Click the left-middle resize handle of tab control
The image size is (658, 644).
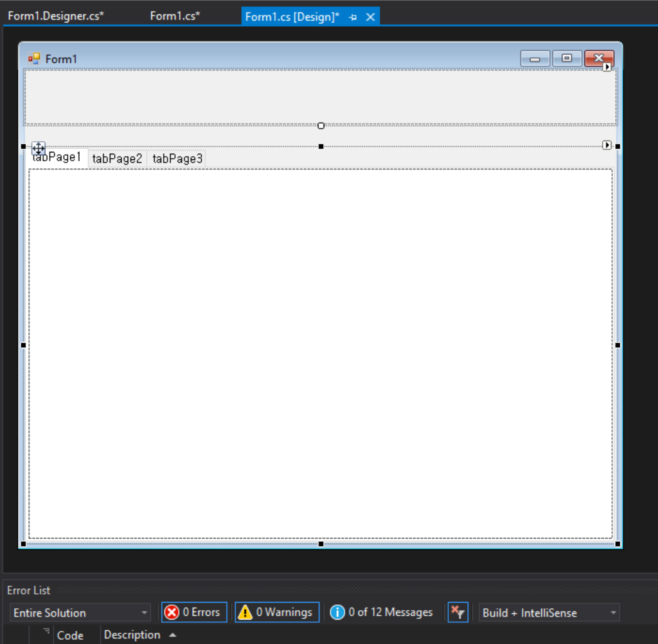(23, 345)
